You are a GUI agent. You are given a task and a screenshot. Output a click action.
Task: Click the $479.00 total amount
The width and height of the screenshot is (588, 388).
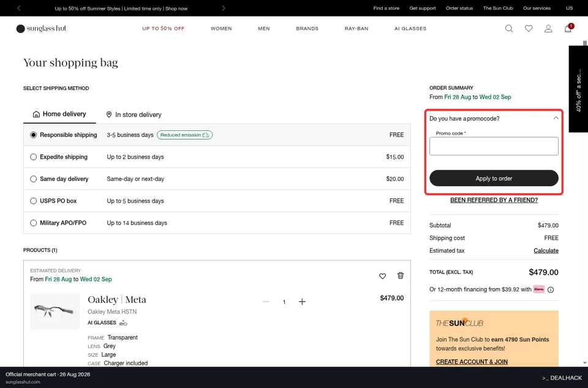click(543, 272)
